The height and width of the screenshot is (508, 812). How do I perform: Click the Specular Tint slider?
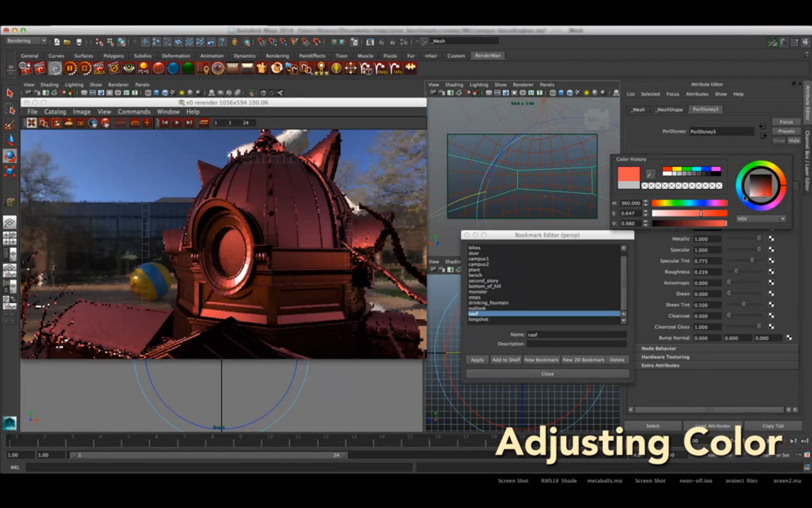point(744,261)
